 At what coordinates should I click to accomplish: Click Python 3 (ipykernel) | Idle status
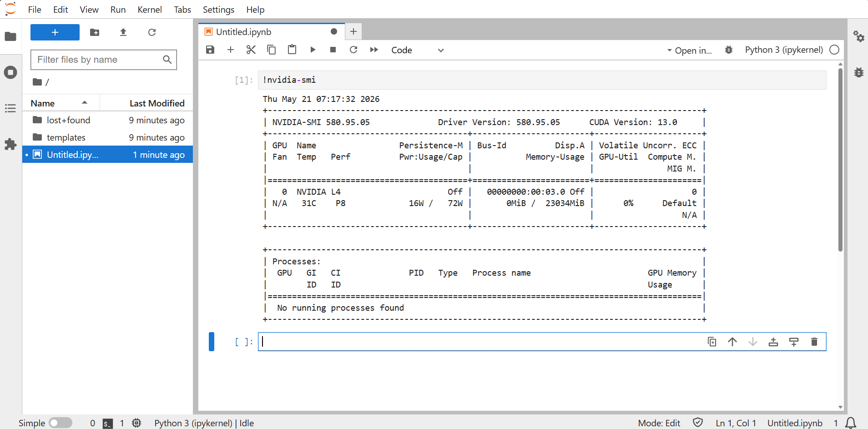click(x=204, y=423)
